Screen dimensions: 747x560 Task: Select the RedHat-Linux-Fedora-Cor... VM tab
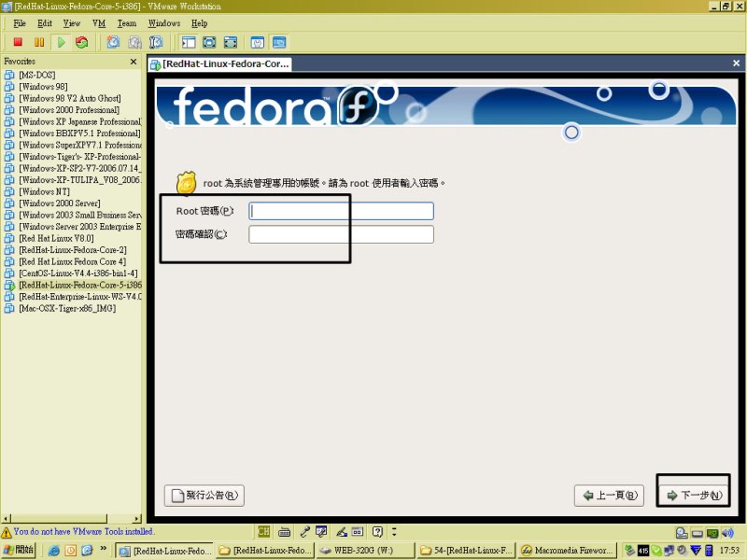219,64
